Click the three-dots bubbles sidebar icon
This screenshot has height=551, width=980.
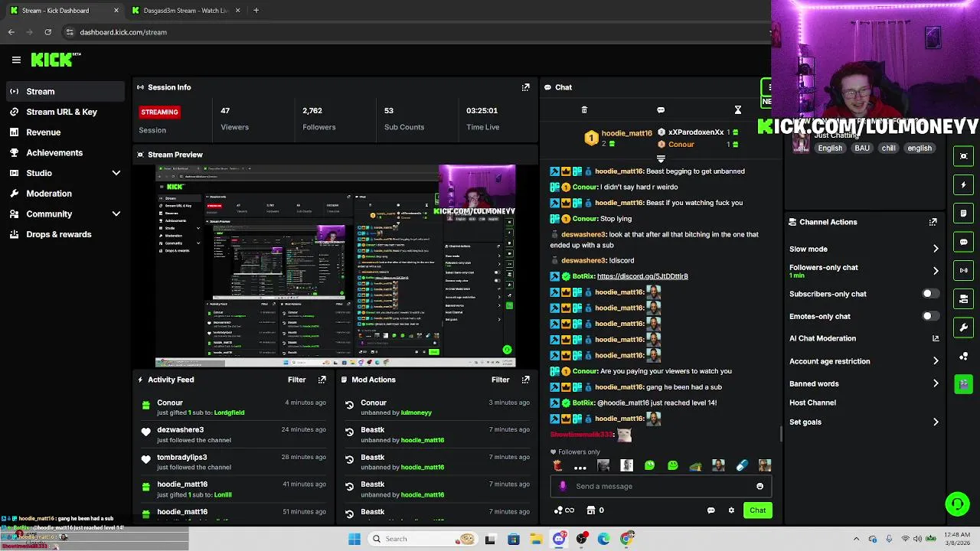coord(963,356)
